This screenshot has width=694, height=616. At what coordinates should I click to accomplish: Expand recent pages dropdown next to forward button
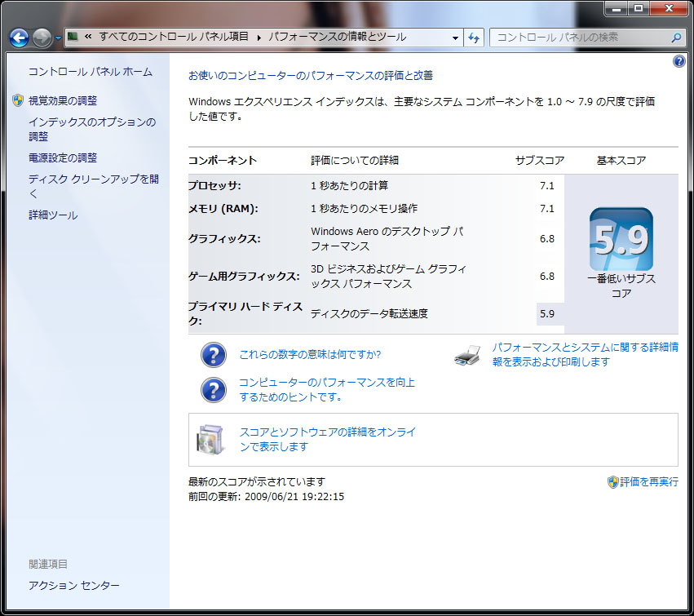coord(59,38)
